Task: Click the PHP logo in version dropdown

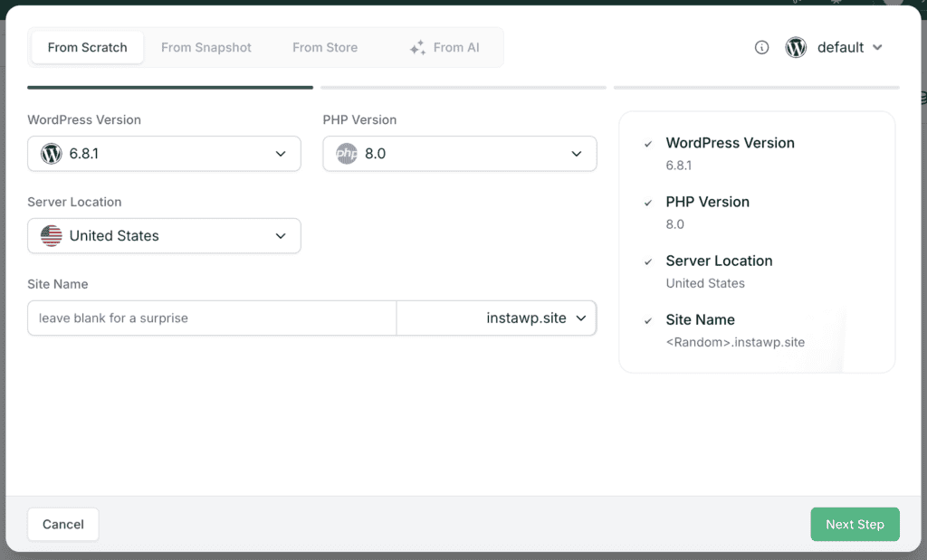Action: [347, 154]
